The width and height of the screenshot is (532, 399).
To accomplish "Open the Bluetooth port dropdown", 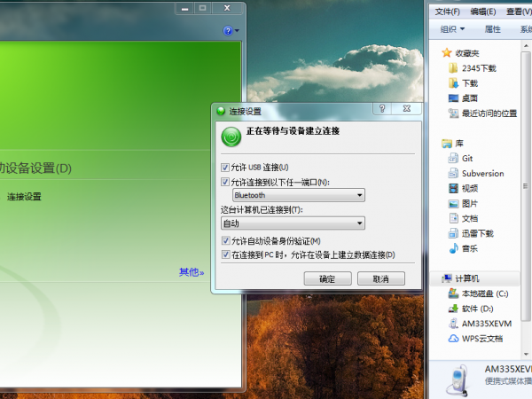I will pos(298,195).
